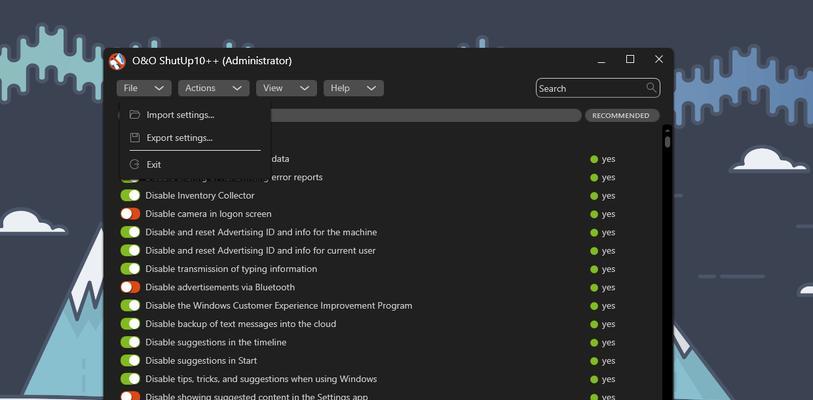This screenshot has width=813, height=400.
Task: Open the Actions dropdown menu
Action: (x=214, y=88)
